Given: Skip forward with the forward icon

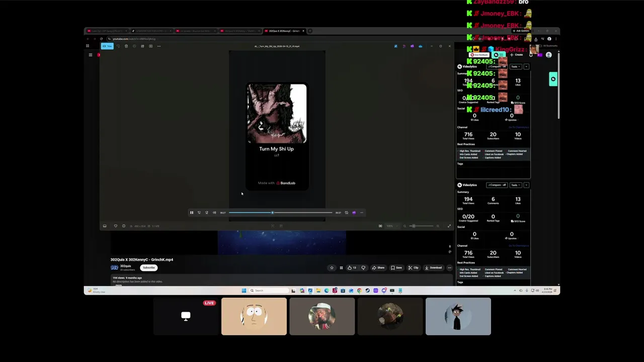Looking at the screenshot, I should tap(206, 213).
